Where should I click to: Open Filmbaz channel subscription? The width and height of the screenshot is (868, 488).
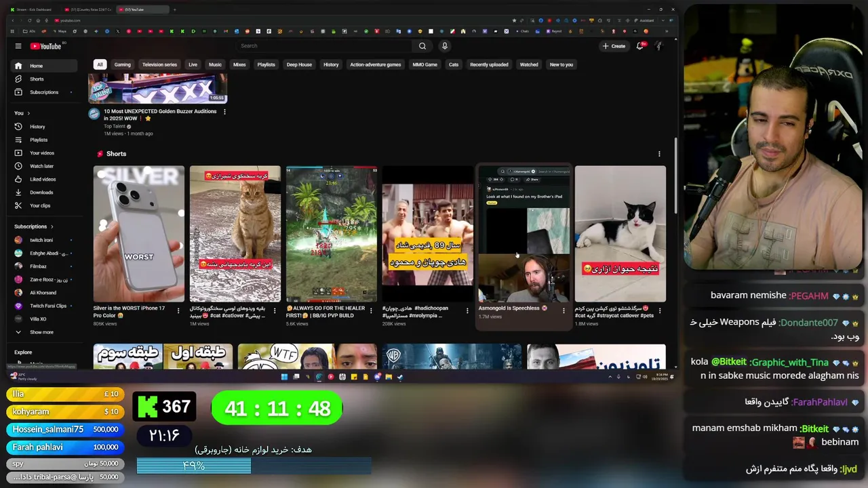click(x=44, y=266)
